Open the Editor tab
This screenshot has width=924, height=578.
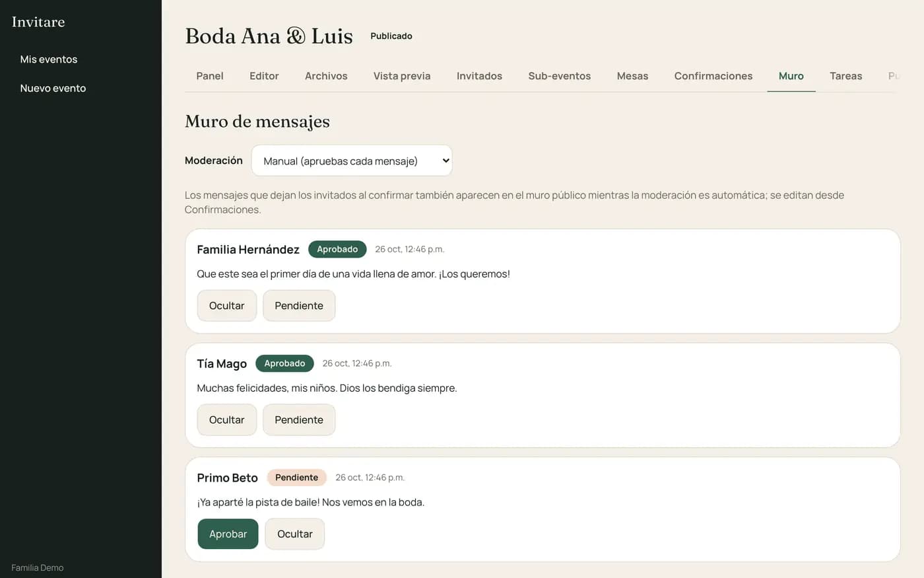(264, 76)
